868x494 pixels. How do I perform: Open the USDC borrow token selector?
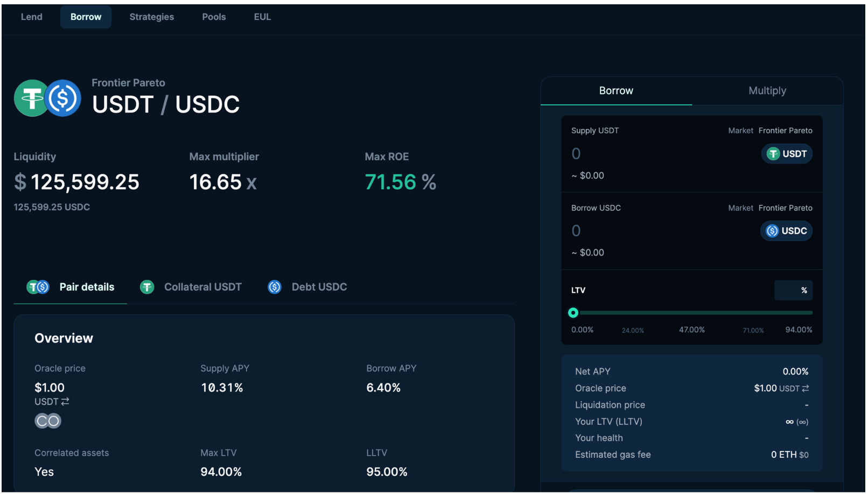point(786,231)
